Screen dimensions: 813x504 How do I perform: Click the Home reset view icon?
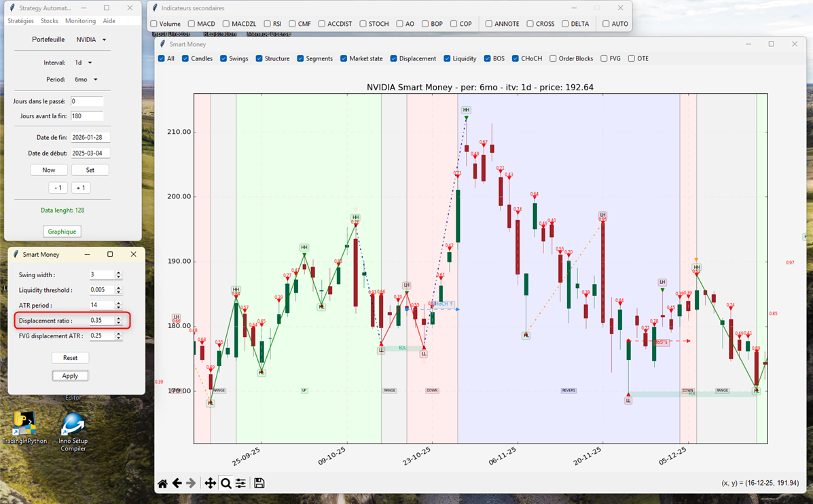162,484
